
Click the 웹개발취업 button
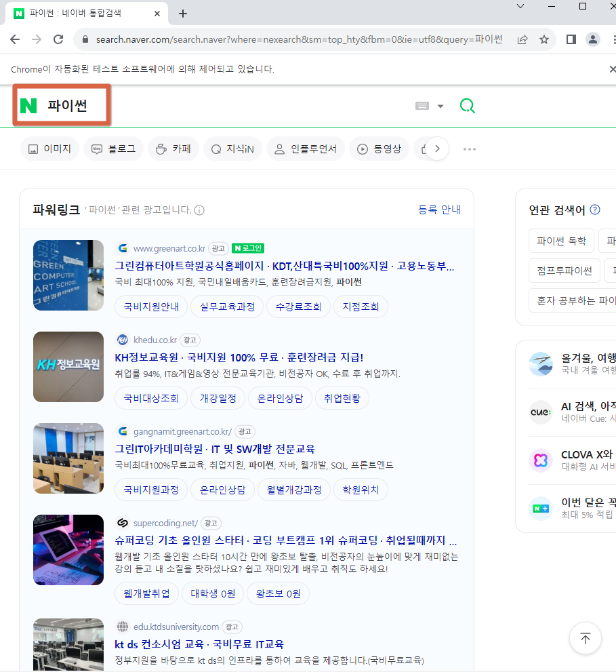(x=146, y=593)
